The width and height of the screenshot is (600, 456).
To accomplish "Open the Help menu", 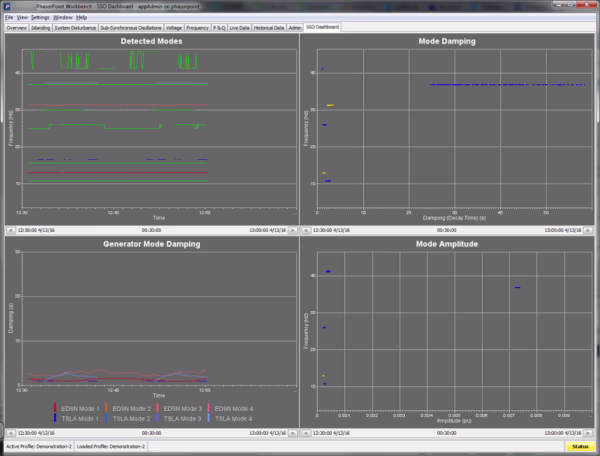I will pyautogui.click(x=82, y=18).
